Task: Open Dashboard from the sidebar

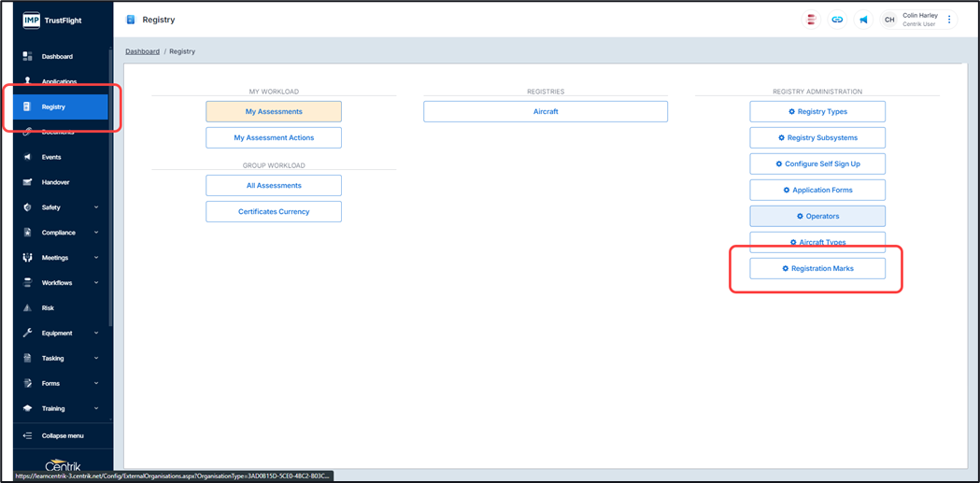Action: click(61, 56)
